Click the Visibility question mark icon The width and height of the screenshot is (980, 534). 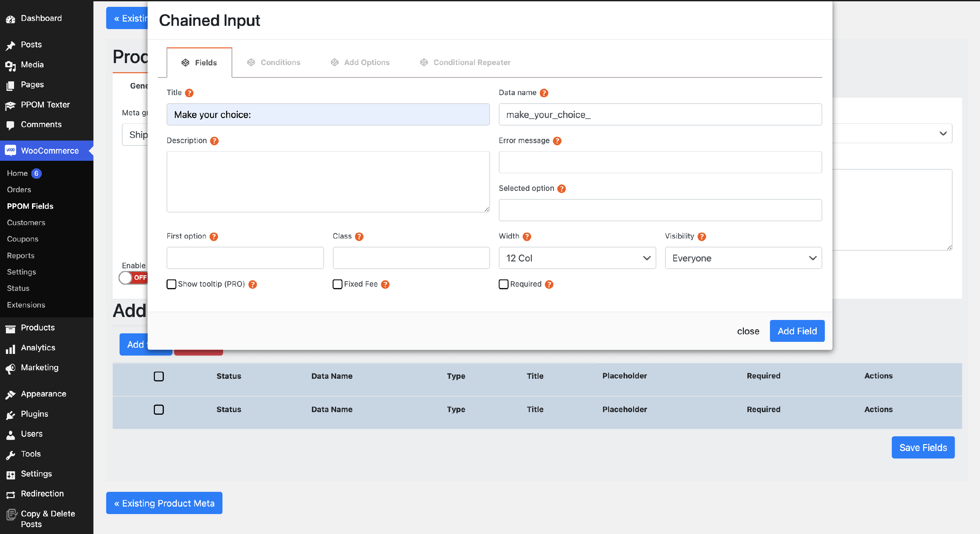[x=702, y=236]
